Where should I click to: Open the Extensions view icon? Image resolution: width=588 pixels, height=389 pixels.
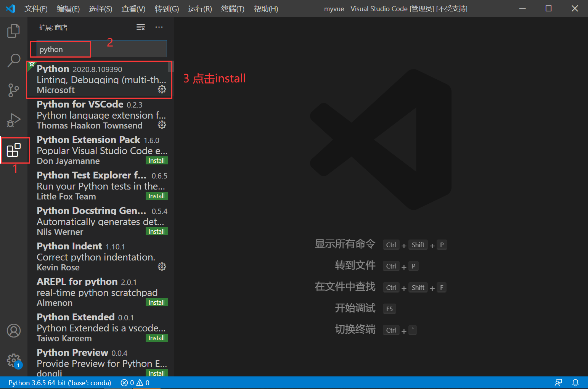point(14,150)
